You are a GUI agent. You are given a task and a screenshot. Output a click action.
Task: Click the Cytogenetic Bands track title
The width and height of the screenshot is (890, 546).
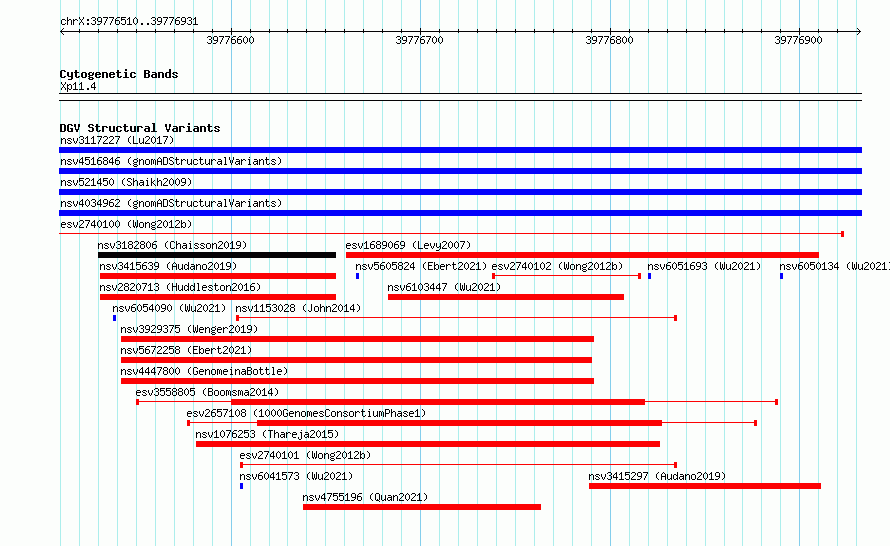click(x=119, y=74)
